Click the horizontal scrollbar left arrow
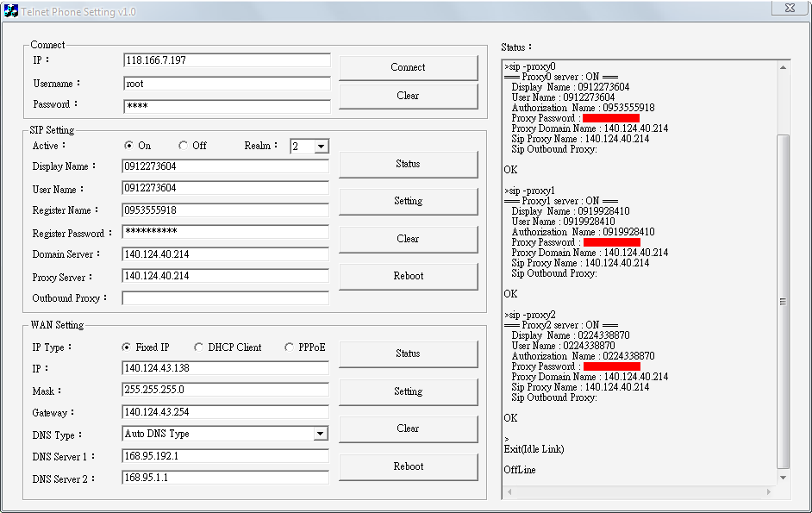The width and height of the screenshot is (812, 513). pyautogui.click(x=509, y=491)
